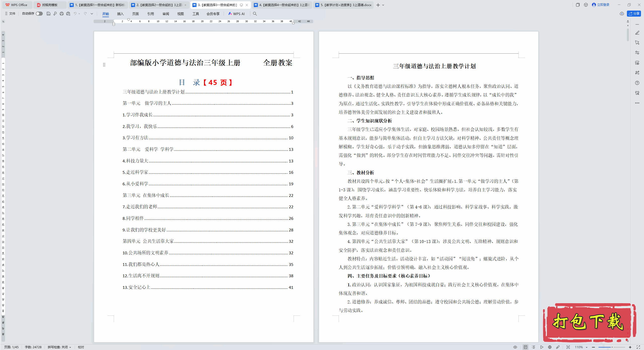
Task: Toggle eye protection mode eye icon
Action: click(x=515, y=347)
